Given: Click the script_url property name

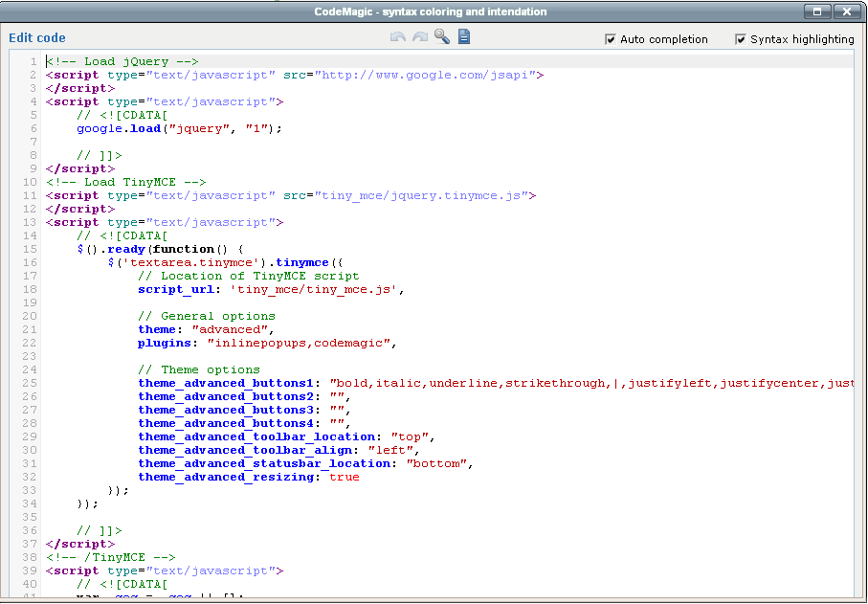Looking at the screenshot, I should pos(176,289).
